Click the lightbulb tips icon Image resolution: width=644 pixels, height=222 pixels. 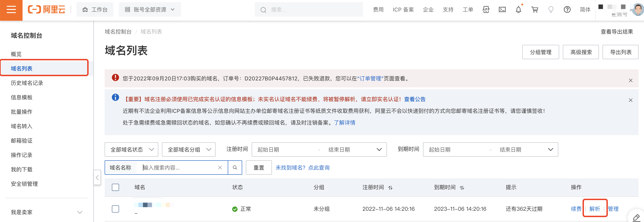pos(551,10)
